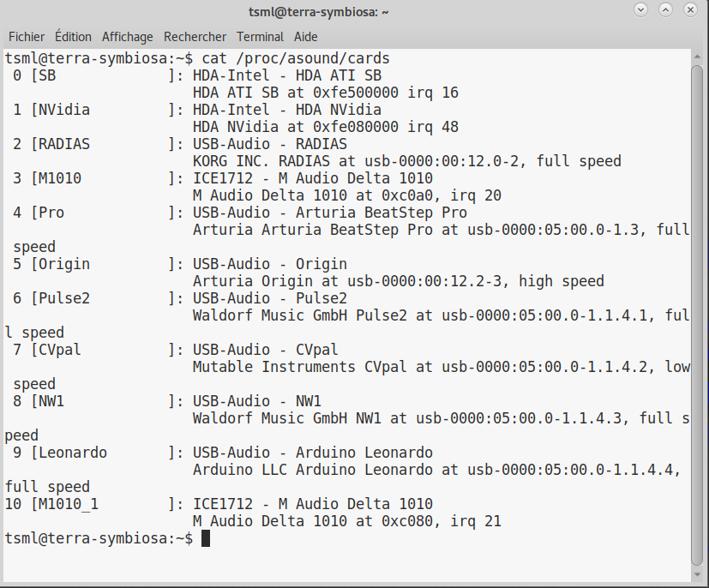Image resolution: width=709 pixels, height=588 pixels.
Task: Click the text Mutable Instruments CVpal
Action: [300, 367]
